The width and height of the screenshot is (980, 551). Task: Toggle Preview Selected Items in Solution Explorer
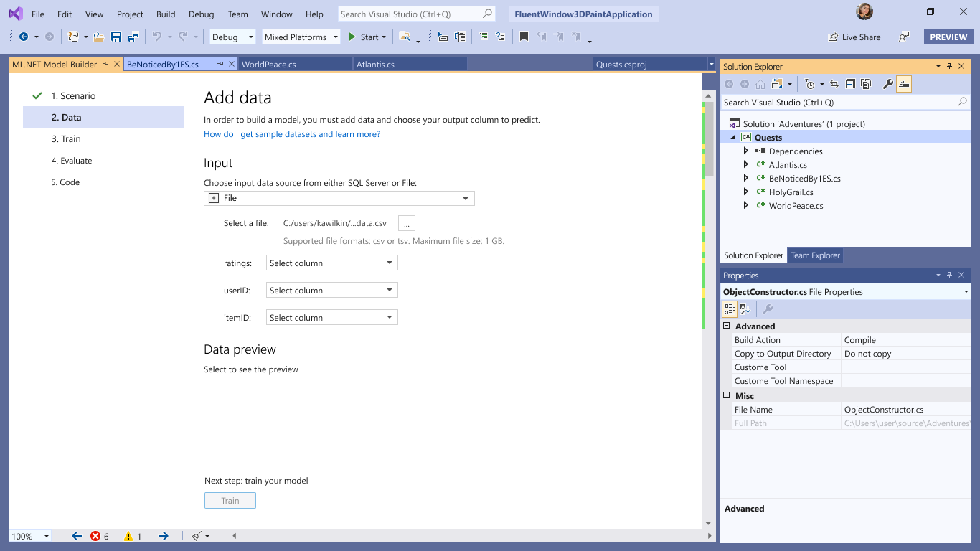pyautogui.click(x=904, y=84)
